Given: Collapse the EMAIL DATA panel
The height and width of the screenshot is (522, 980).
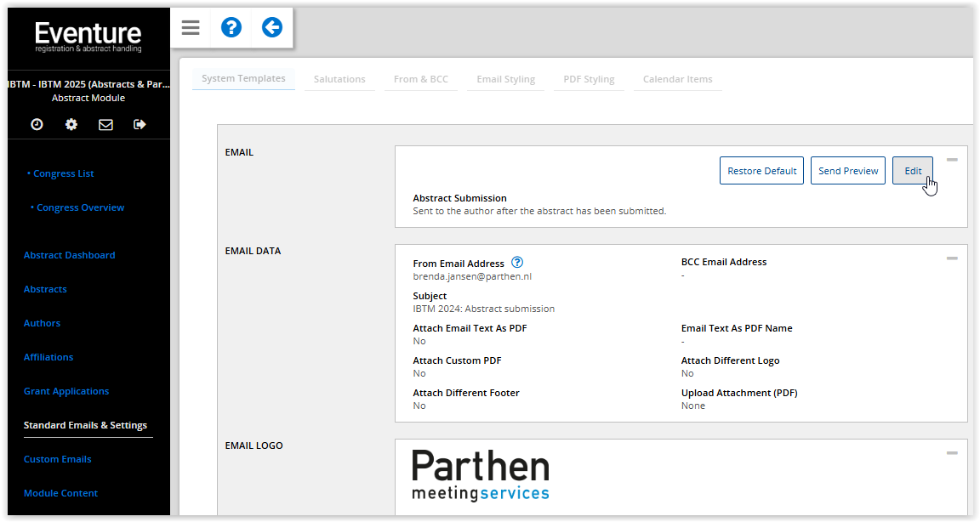Looking at the screenshot, I should coord(952,258).
